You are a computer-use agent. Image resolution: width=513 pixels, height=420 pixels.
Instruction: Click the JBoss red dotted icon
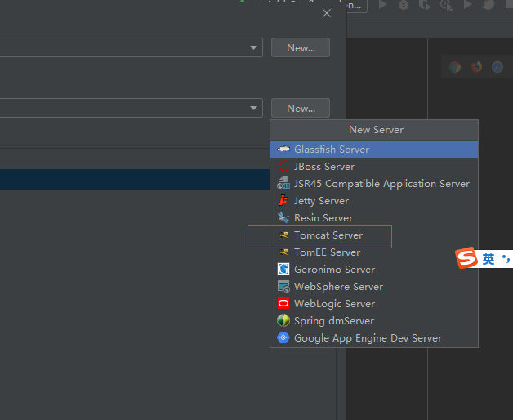click(x=283, y=167)
